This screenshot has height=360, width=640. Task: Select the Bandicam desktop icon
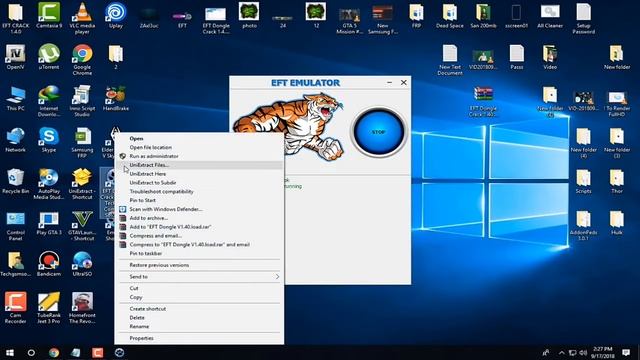pyautogui.click(x=49, y=264)
